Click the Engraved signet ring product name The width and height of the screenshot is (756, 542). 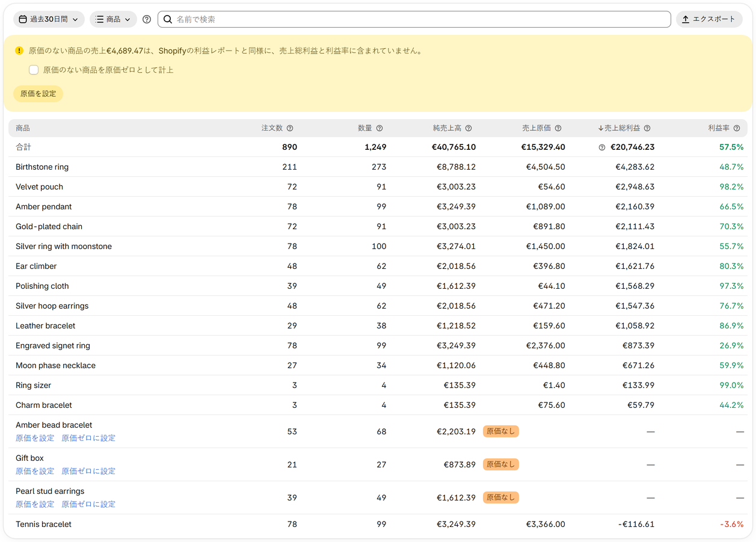point(53,345)
